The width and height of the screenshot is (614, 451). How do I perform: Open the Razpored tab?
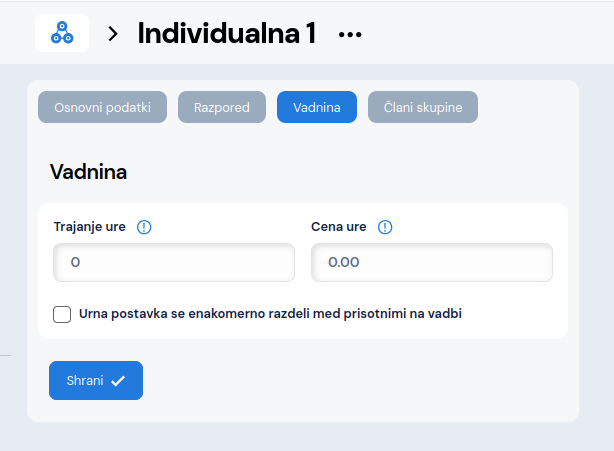(221, 107)
